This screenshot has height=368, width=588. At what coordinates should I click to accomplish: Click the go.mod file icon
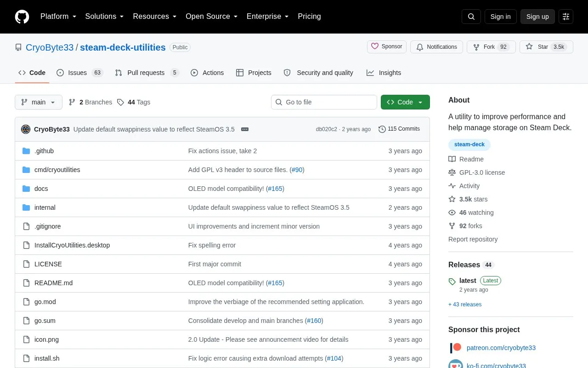26,302
